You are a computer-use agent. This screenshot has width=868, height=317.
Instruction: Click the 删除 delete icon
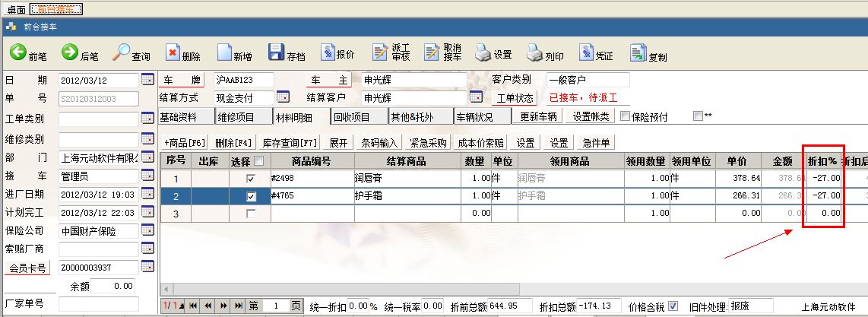pos(173,52)
